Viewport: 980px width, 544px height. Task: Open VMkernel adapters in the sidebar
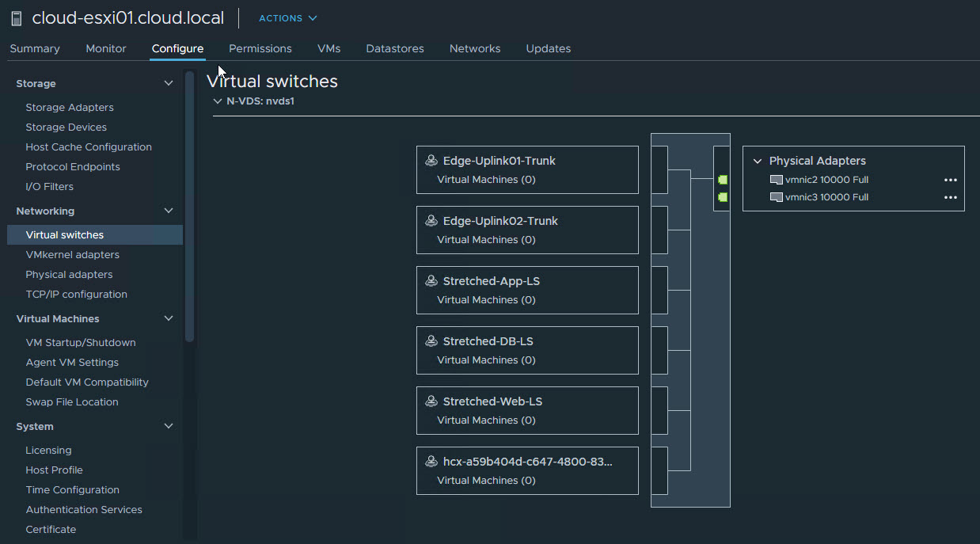tap(72, 255)
